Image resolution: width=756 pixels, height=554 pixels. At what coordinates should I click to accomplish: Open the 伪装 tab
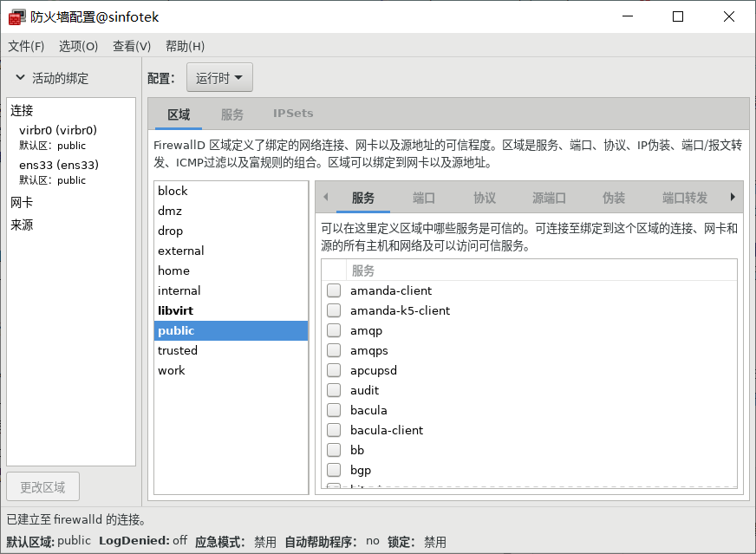[614, 198]
